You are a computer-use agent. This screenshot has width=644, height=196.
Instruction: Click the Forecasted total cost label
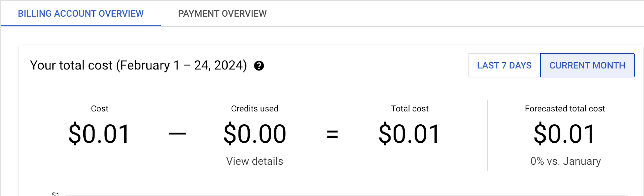click(x=565, y=109)
